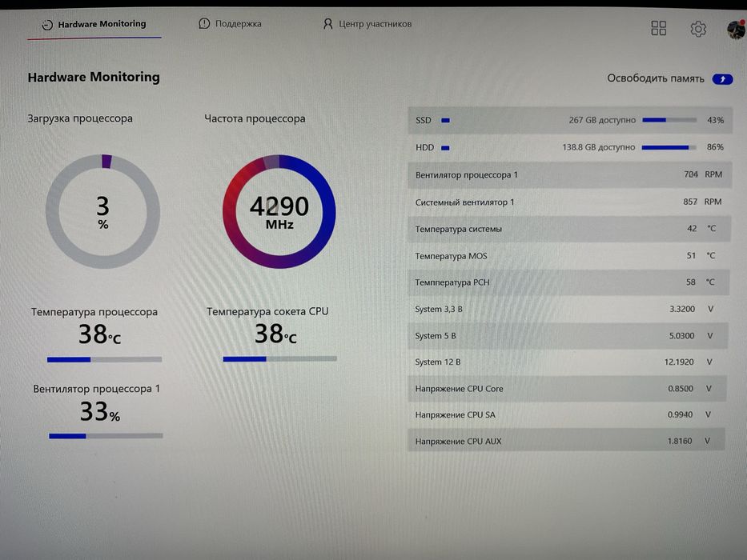Open the user profile avatar
747x560 pixels.
[x=736, y=29]
